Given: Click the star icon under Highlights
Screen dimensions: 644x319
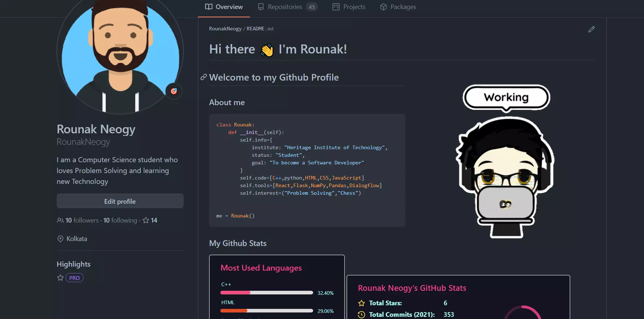Looking at the screenshot, I should tap(60, 277).
